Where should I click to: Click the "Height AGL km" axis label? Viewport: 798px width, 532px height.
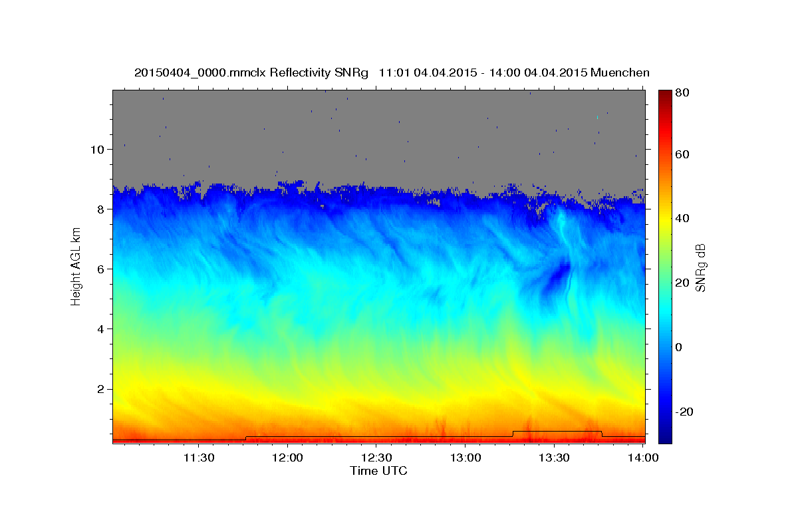click(76, 267)
